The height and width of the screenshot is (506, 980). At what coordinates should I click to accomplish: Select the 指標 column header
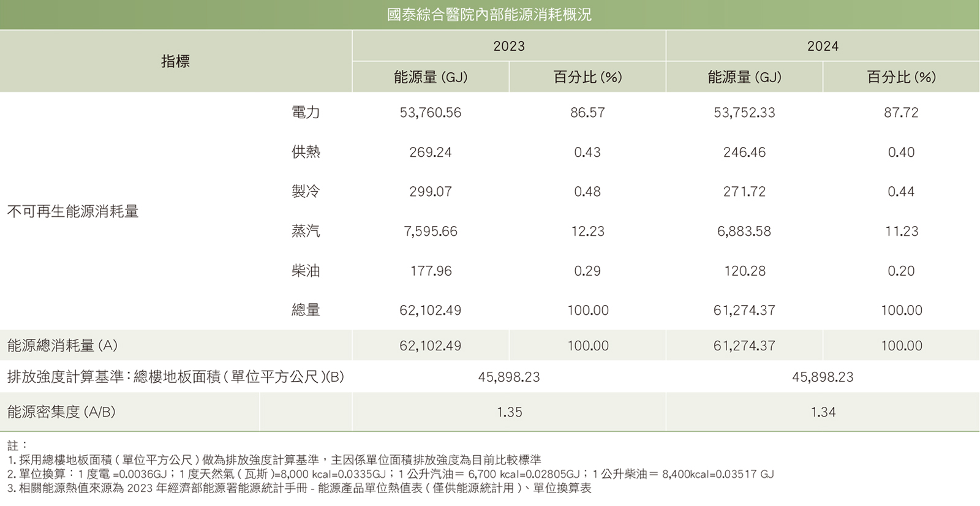click(x=176, y=61)
